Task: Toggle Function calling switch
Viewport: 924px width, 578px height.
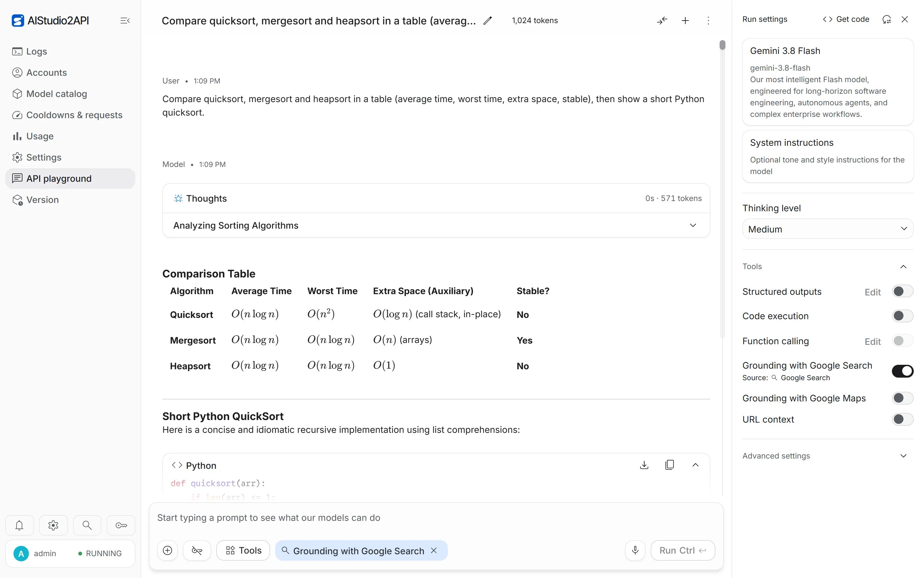Action: tap(903, 341)
